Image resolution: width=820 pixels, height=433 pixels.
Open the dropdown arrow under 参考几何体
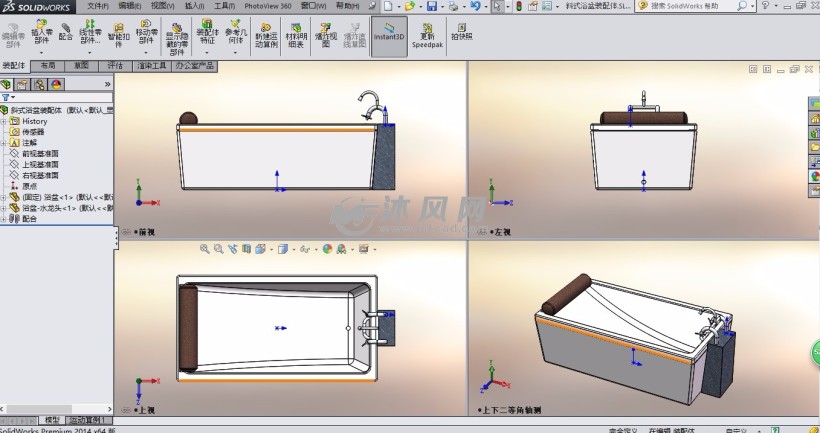(x=235, y=52)
